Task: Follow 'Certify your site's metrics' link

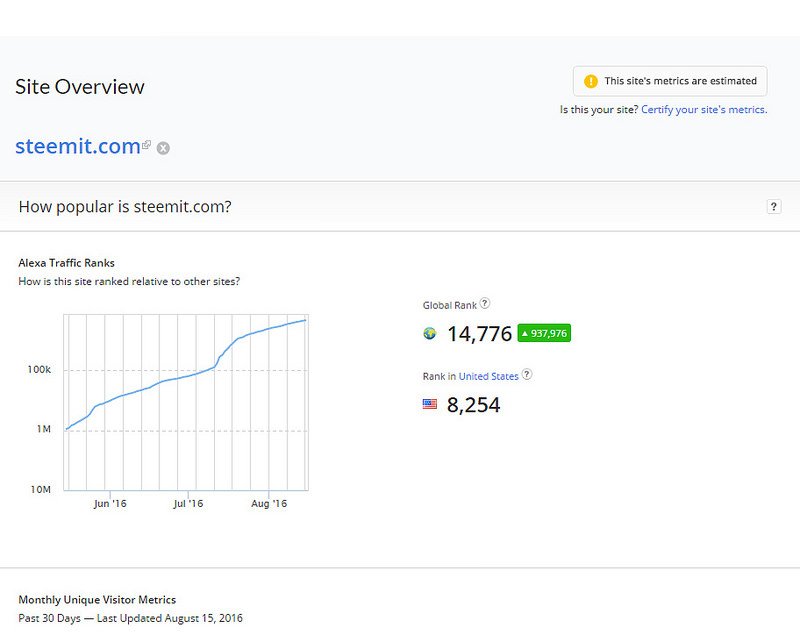Action: (x=704, y=110)
